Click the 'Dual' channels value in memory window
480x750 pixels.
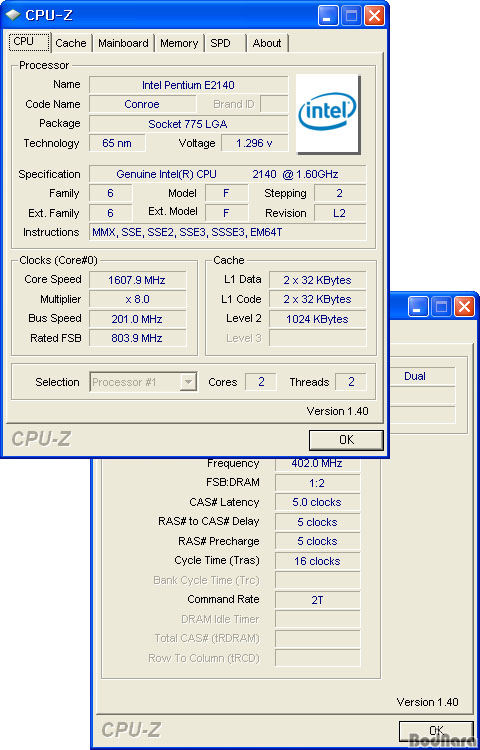click(423, 376)
